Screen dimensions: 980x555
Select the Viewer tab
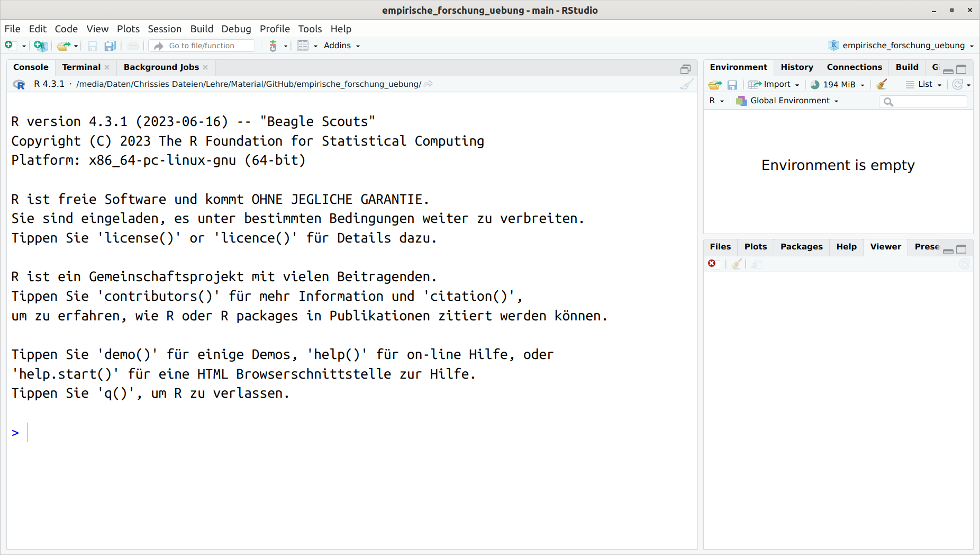885,247
